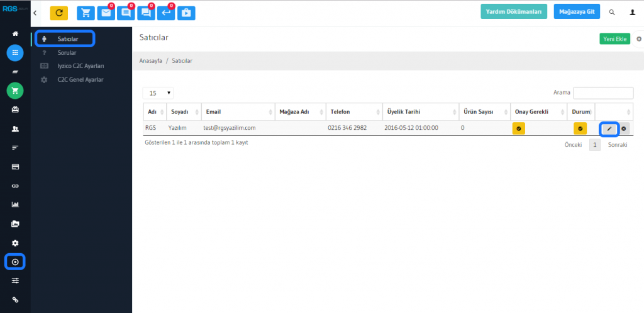The height and width of the screenshot is (313, 644).
Task: Toggle the Onay Gerekli status for RGS
Action: 518,128
